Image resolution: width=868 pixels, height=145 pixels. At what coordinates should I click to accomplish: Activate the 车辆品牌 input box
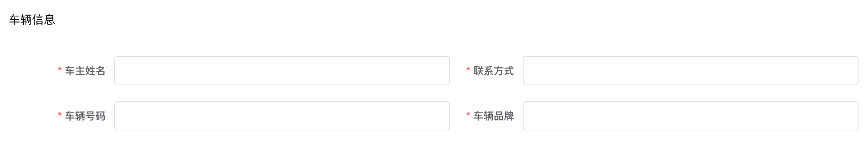click(x=691, y=116)
